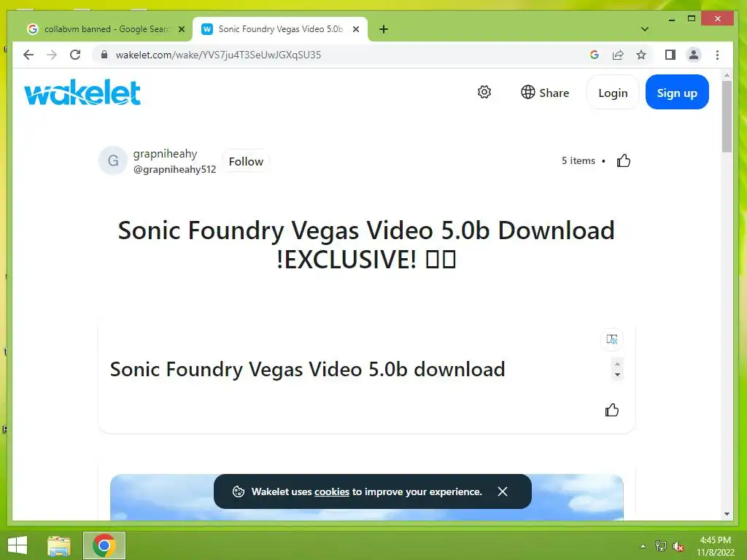The width and height of the screenshot is (747, 560).
Task: Open the Windows Start button
Action: click(18, 545)
